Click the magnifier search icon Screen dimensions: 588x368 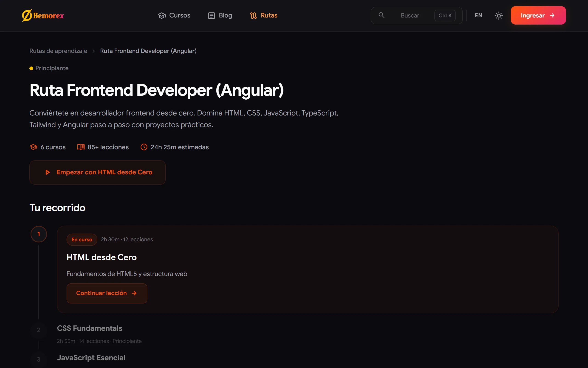382,15
